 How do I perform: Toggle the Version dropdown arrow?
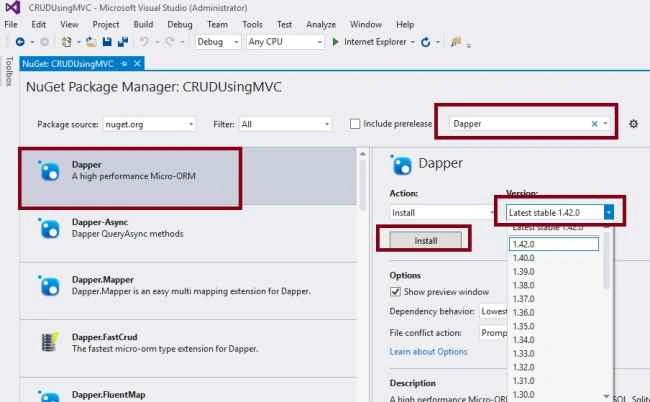point(609,213)
